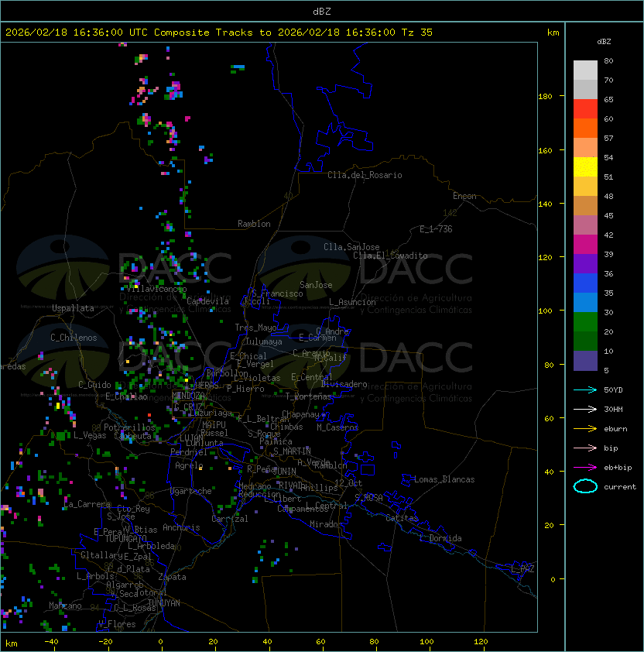Viewport: 644px width, 652px height.
Task: Click the '100' tick on the right km axis
Action: [545, 311]
